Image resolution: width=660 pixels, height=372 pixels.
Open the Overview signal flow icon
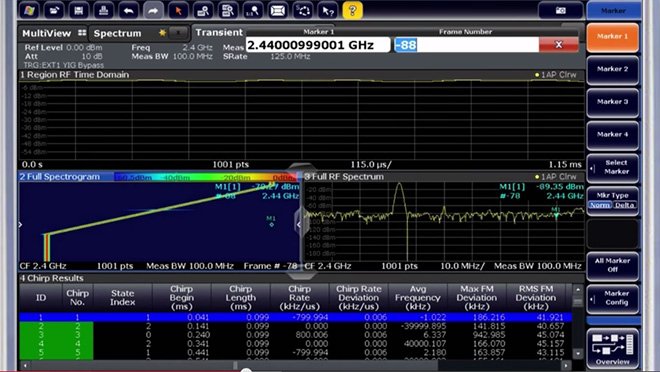[612, 349]
